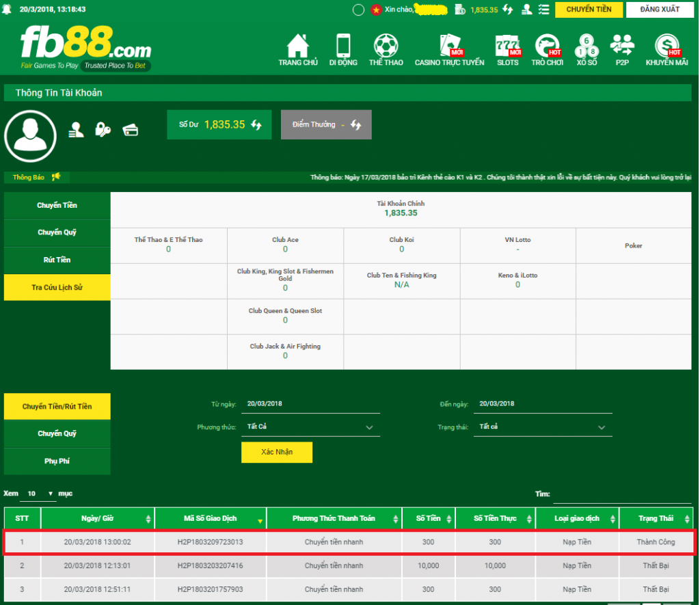Open the Xem entries-per-page dropdown
This screenshot has height=605, width=700.
point(40,494)
